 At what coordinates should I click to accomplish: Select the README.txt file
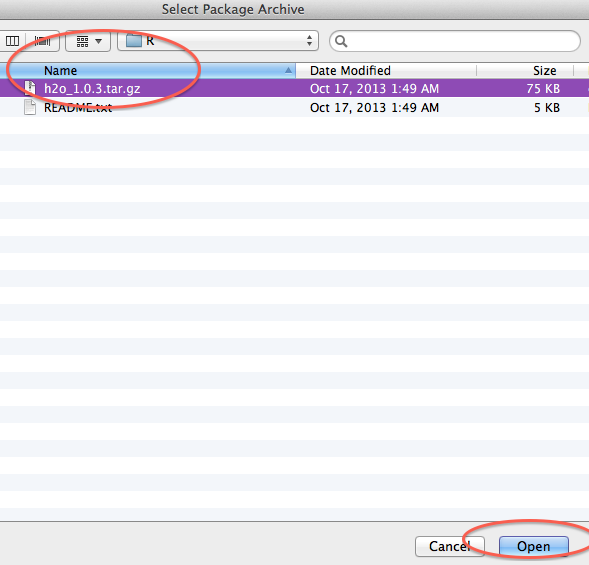pos(294,107)
